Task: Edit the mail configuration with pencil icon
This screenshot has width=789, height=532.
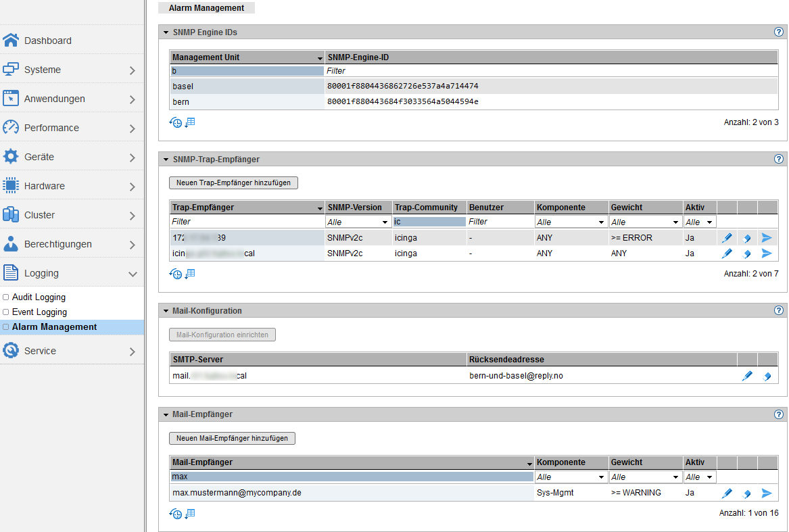Action: click(x=747, y=376)
